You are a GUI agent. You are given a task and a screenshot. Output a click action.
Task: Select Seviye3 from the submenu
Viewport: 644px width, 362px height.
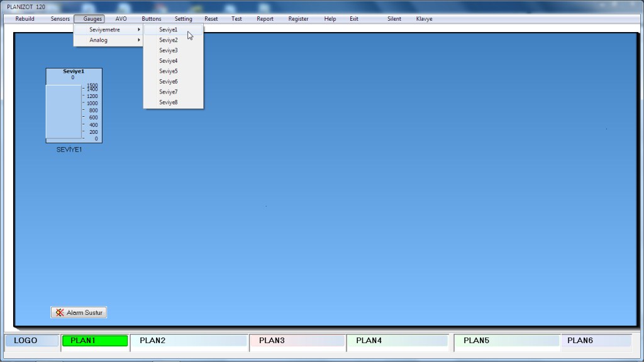click(x=174, y=50)
